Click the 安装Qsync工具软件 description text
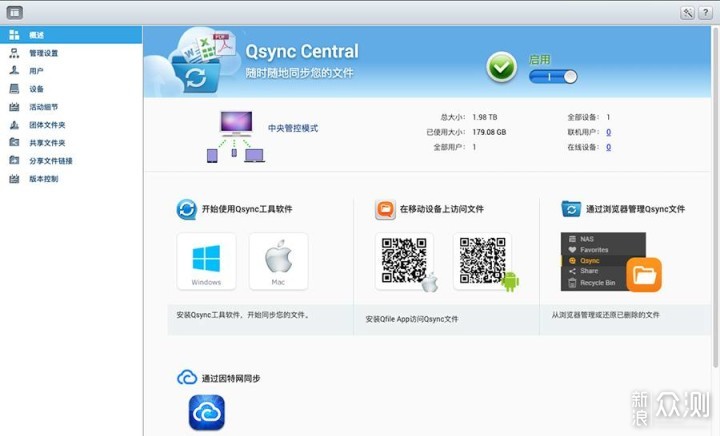This screenshot has height=436, width=720. (x=243, y=315)
